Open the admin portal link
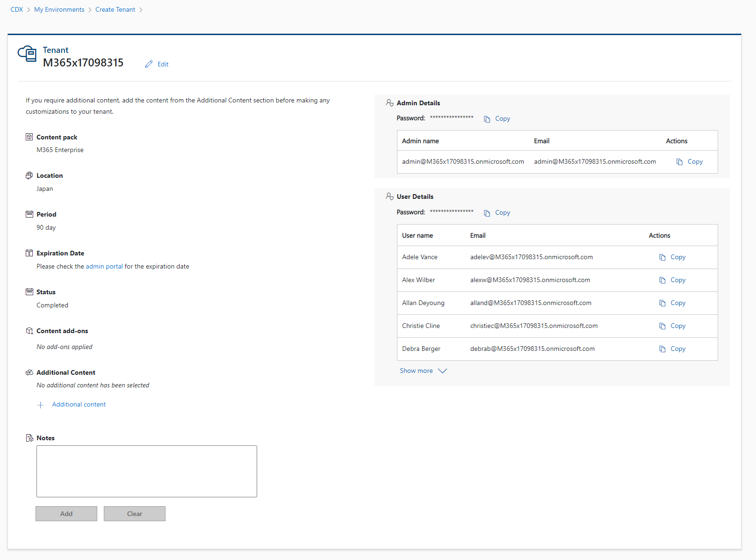 click(104, 266)
